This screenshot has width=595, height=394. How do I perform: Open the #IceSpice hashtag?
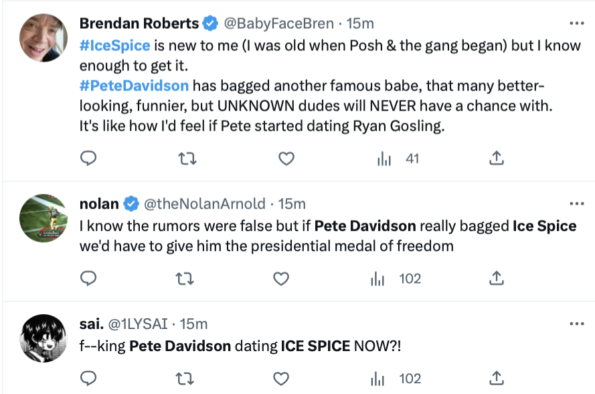[115, 46]
